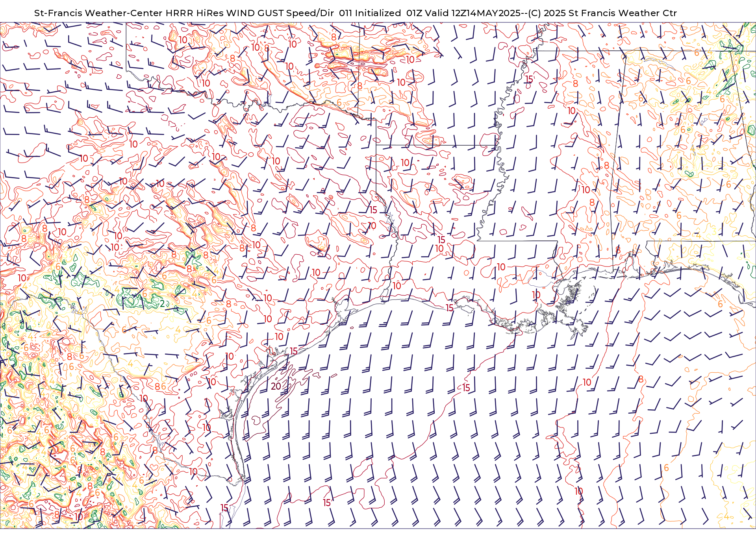Click the "20" gust contour label
Viewport: 756px width, 551px height.
point(276,386)
